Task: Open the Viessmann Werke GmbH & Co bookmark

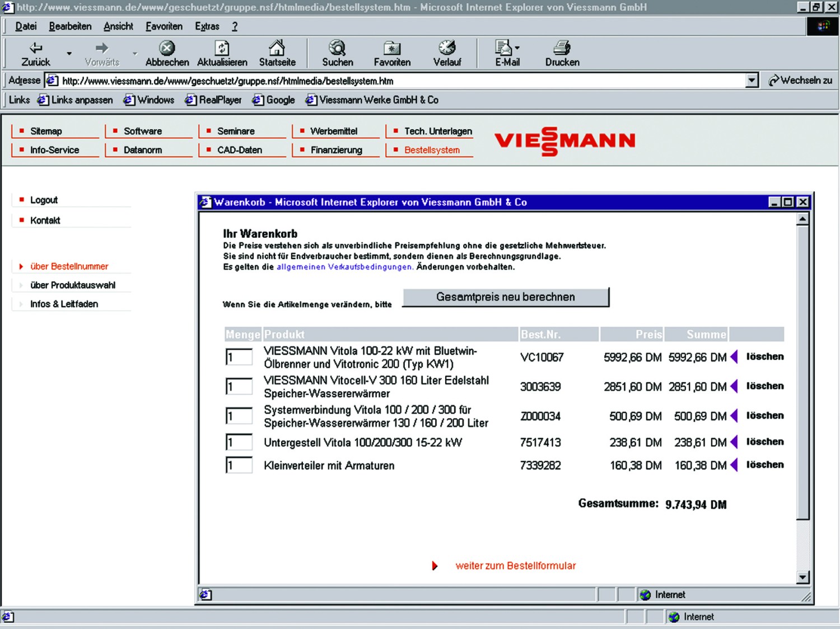Action: pos(372,100)
